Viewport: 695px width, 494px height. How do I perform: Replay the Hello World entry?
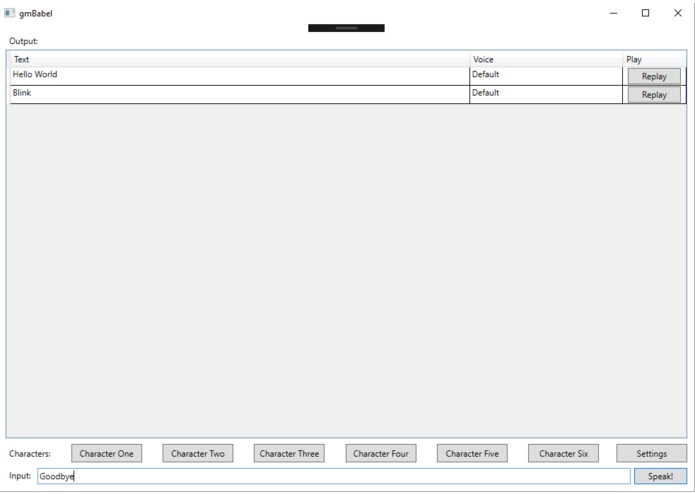(x=654, y=76)
